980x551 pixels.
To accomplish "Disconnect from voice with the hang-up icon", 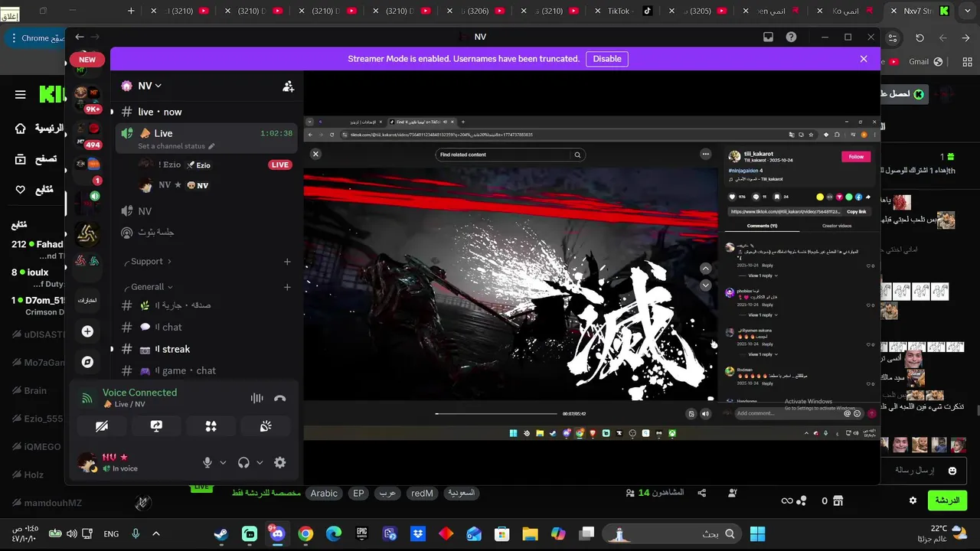I will pyautogui.click(x=280, y=398).
